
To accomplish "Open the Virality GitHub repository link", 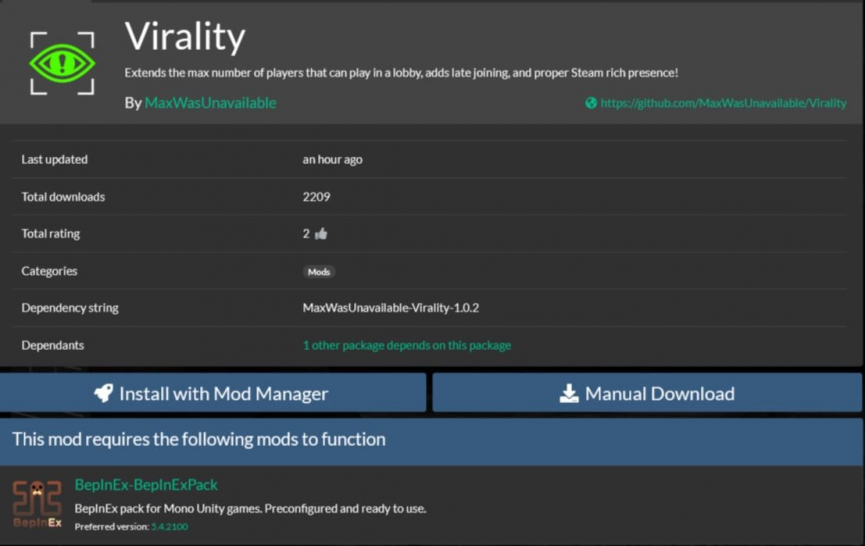I will tap(723, 103).
